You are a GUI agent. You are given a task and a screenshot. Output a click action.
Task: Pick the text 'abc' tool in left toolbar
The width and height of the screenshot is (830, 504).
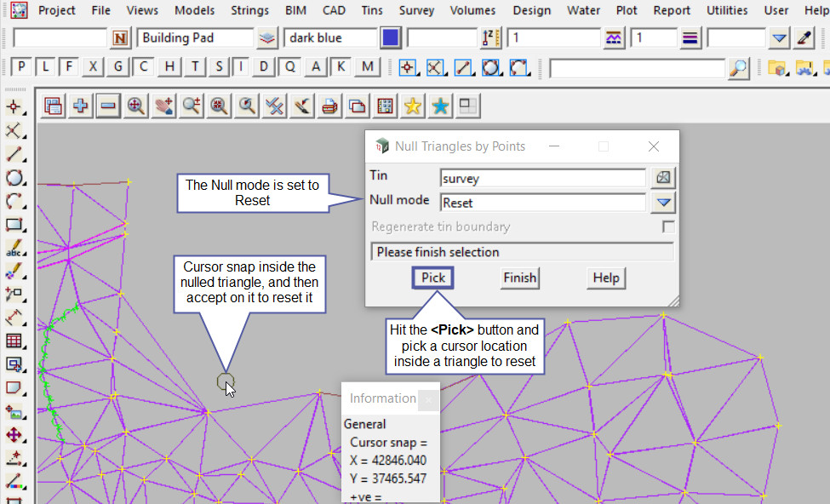click(14, 249)
